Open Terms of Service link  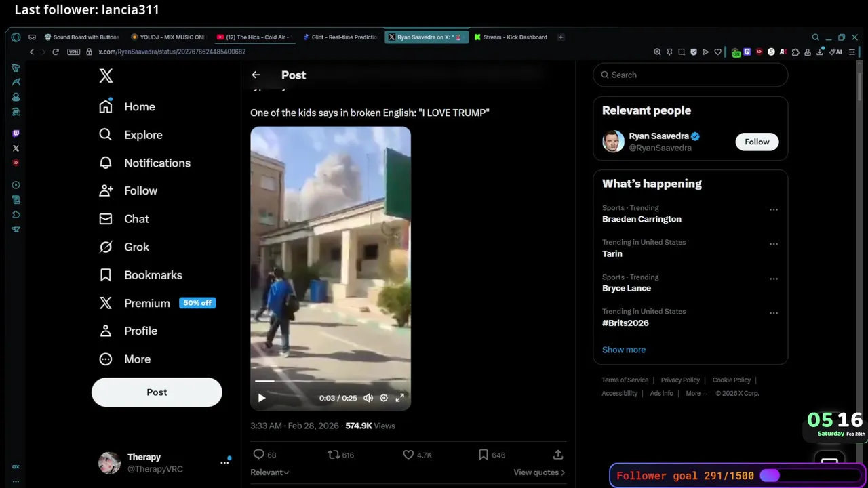pyautogui.click(x=625, y=380)
